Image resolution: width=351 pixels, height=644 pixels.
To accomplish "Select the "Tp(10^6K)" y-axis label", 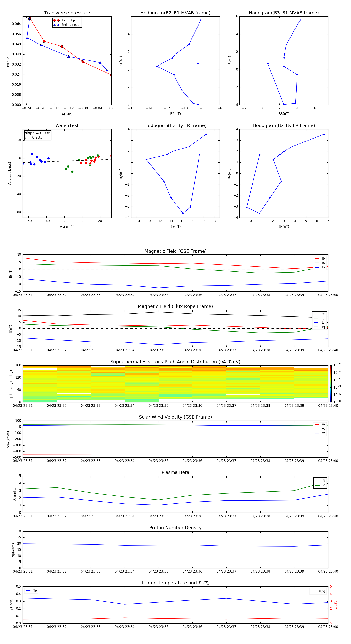I will point(11,605).
